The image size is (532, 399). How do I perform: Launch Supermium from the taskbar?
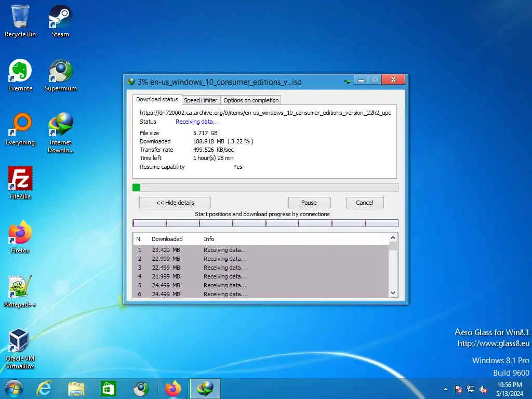pos(140,389)
